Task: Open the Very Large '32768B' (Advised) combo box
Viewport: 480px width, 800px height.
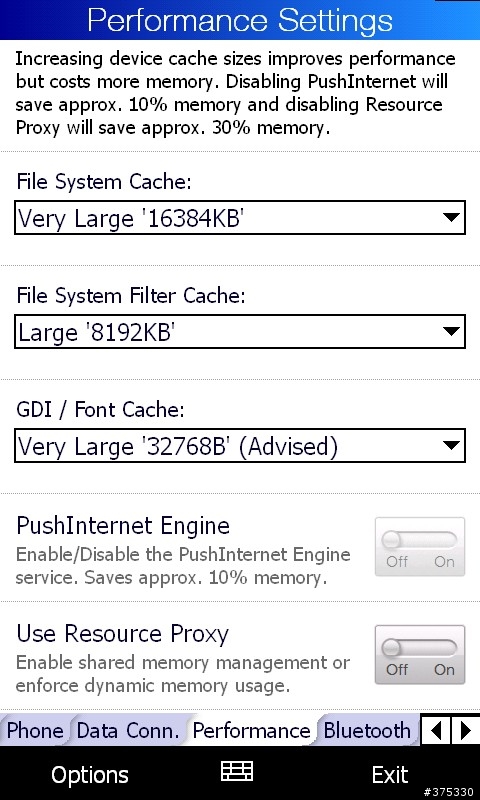Action: [x=240, y=445]
